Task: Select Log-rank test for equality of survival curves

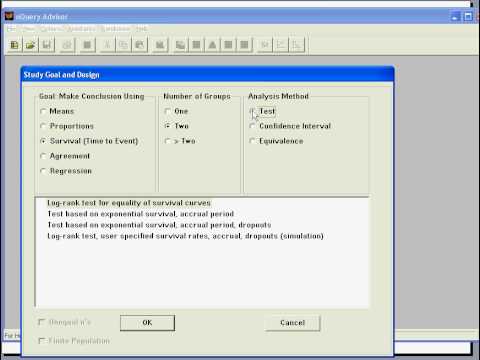Action: (x=129, y=203)
